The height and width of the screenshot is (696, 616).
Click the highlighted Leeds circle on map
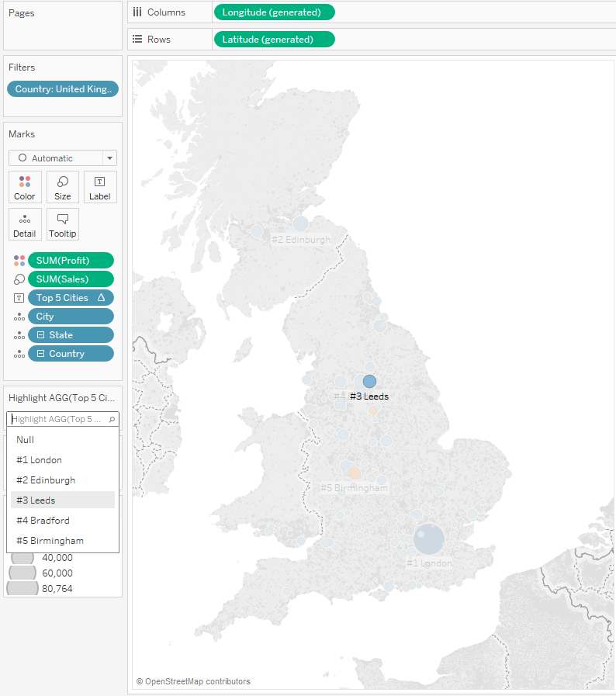[369, 381]
